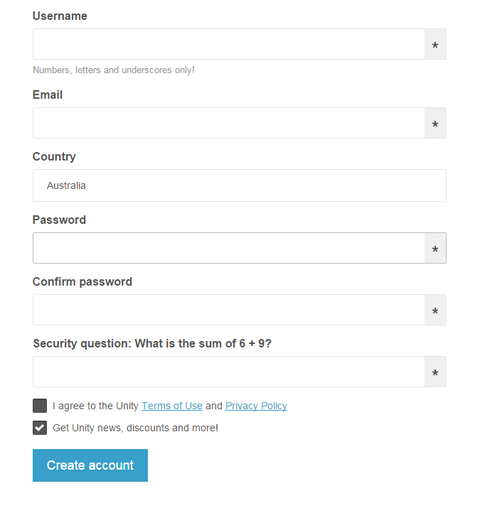Viewport: 480px width, 513px height.
Task: Open the Privacy Policy link
Action: (x=256, y=406)
